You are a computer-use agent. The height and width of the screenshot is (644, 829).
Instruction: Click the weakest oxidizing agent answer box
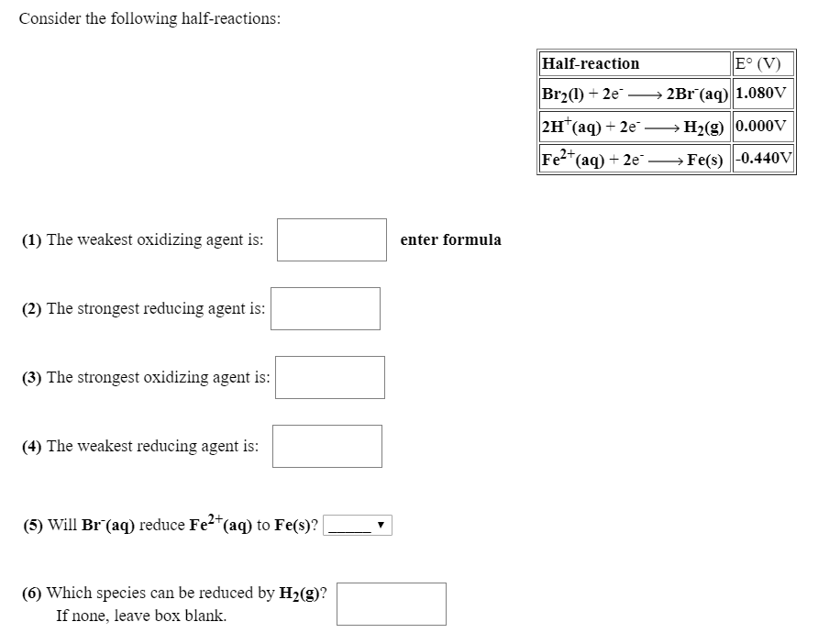pyautogui.click(x=331, y=239)
